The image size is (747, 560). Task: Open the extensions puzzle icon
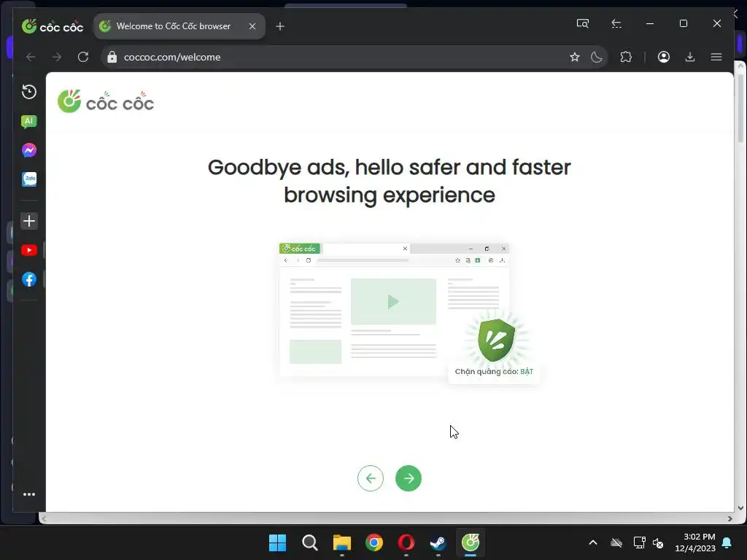click(626, 57)
